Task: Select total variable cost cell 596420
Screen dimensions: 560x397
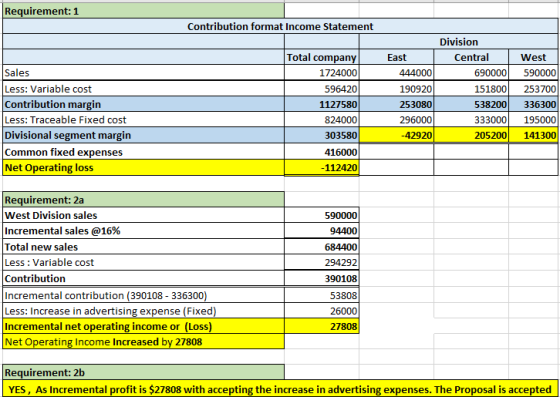Action: (322, 89)
